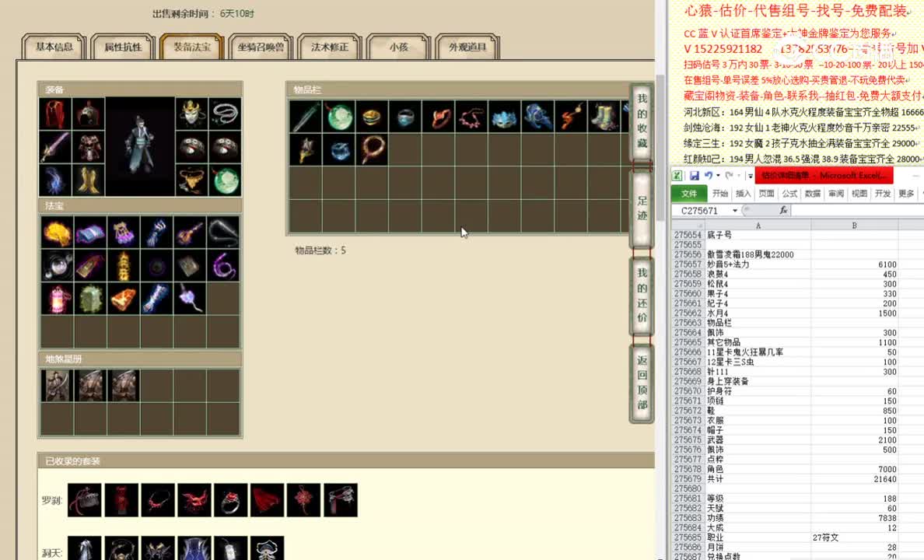The image size is (924, 560).
Task: Select the 装备法宝 tab
Action: point(191,47)
